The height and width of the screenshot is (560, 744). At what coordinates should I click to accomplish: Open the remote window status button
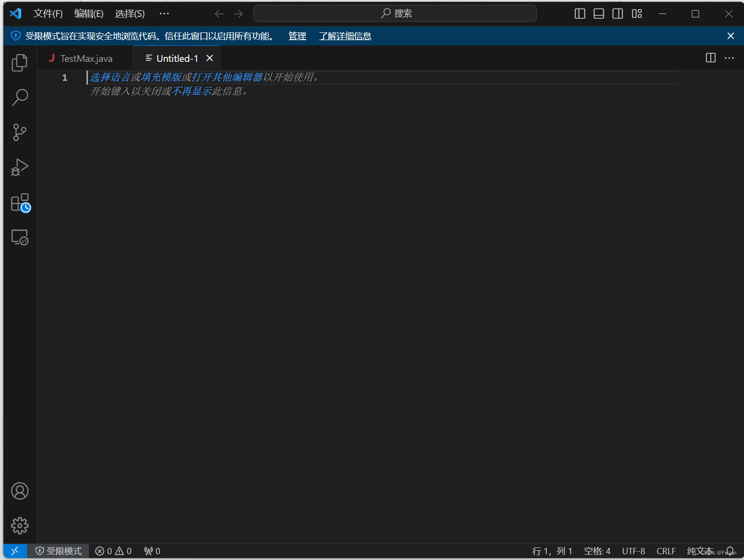(15, 551)
